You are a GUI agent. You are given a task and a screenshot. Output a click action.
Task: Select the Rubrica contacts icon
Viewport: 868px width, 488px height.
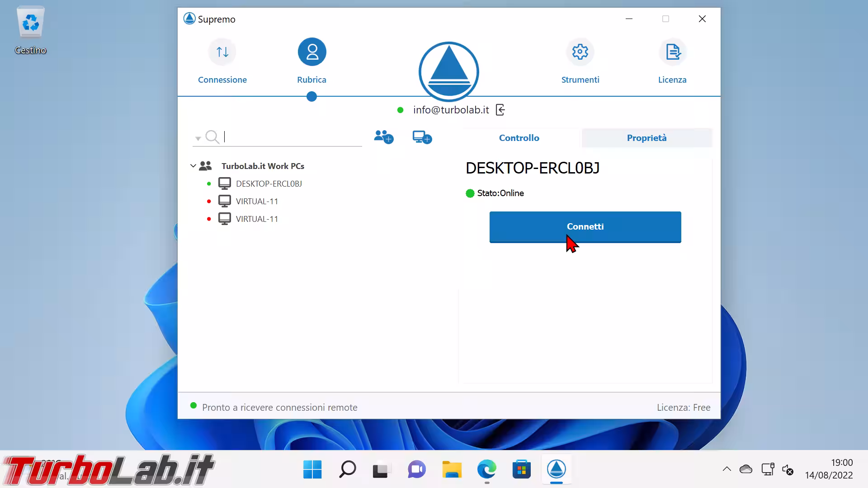(x=311, y=52)
